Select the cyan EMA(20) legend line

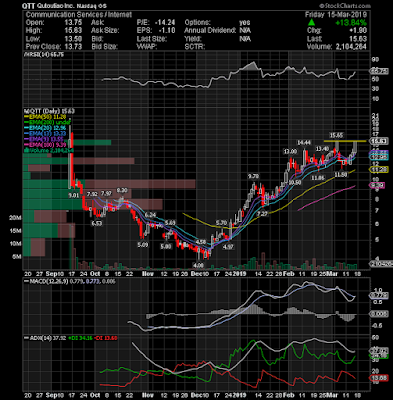click(x=45, y=128)
